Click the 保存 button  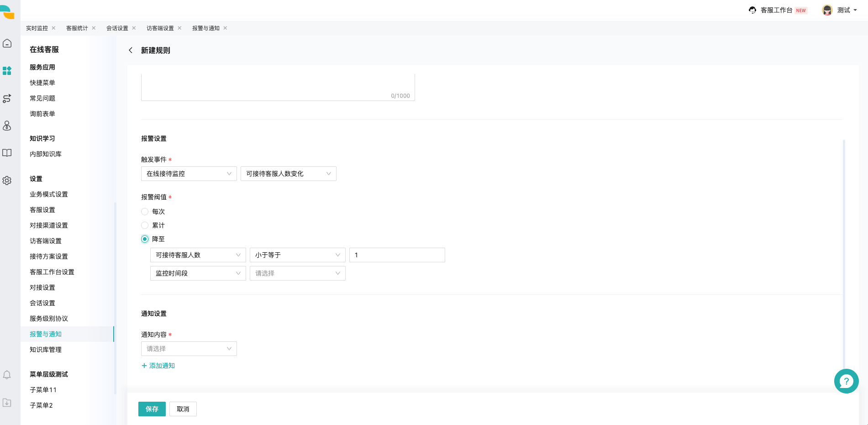[x=152, y=409]
